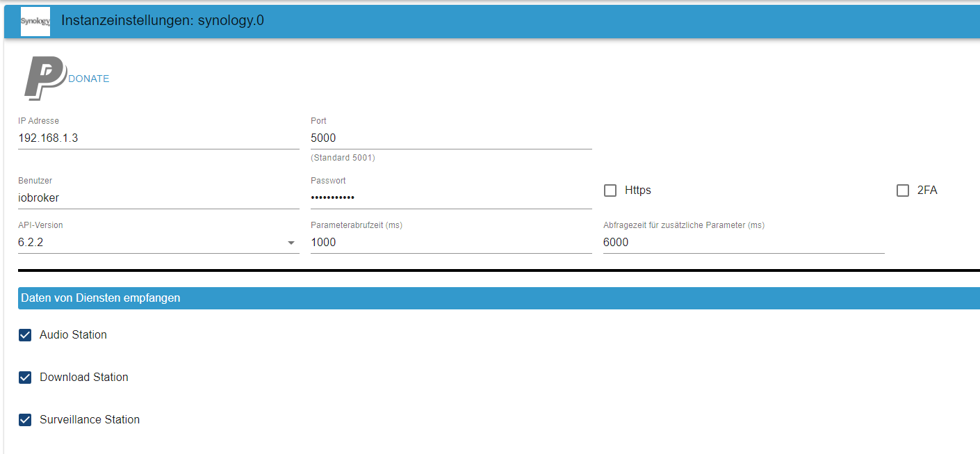Click the 'Instanzeinstellungen: synology.0' title
This screenshot has height=454, width=980.
(x=162, y=21)
